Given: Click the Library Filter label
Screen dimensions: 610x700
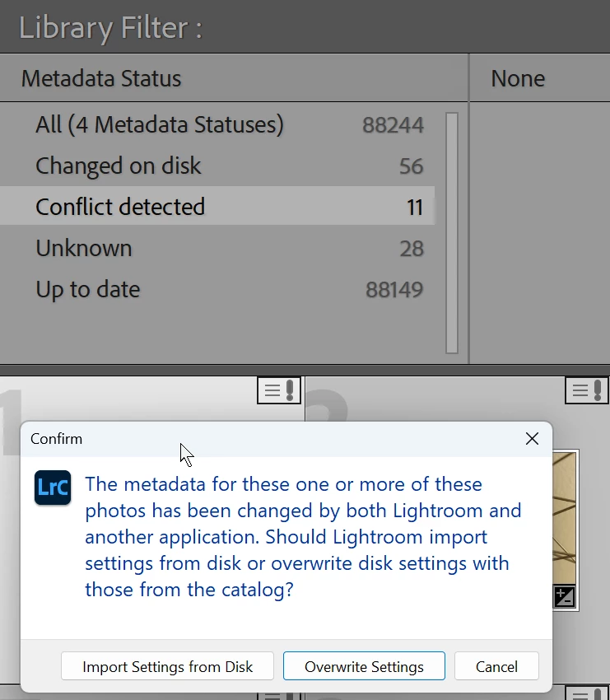Looking at the screenshot, I should [110, 28].
